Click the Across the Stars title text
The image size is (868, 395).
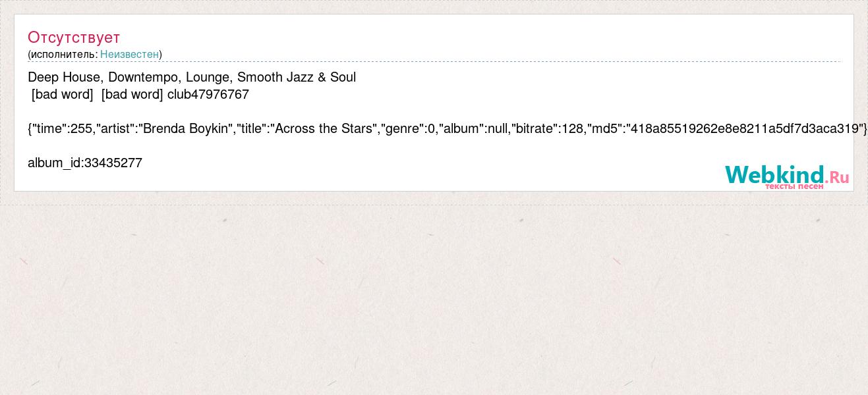point(324,129)
